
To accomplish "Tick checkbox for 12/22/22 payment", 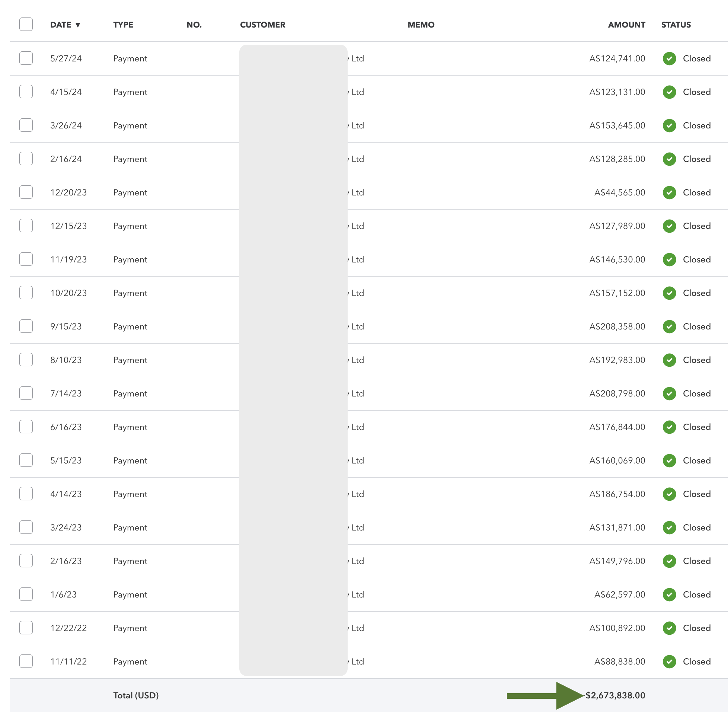I will [26, 627].
